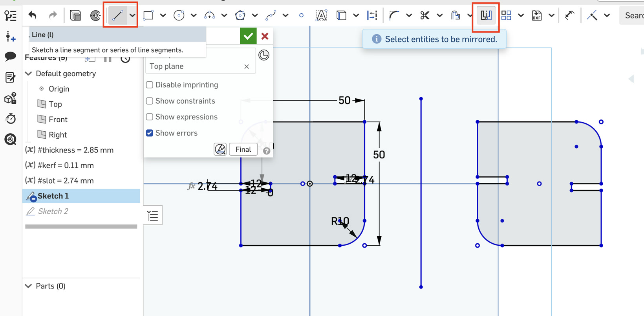Collapse the Default geometry folder
The height and width of the screenshot is (316, 644).
29,73
